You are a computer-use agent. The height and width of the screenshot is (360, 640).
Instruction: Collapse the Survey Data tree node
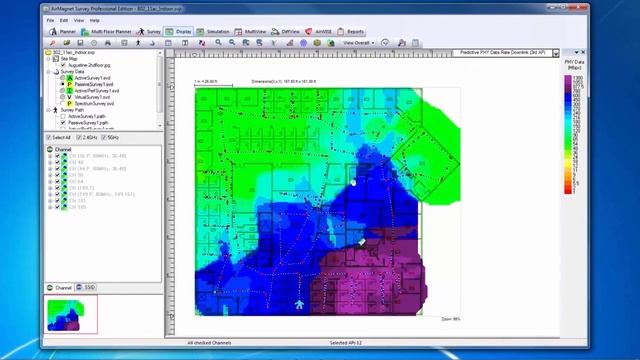49,72
